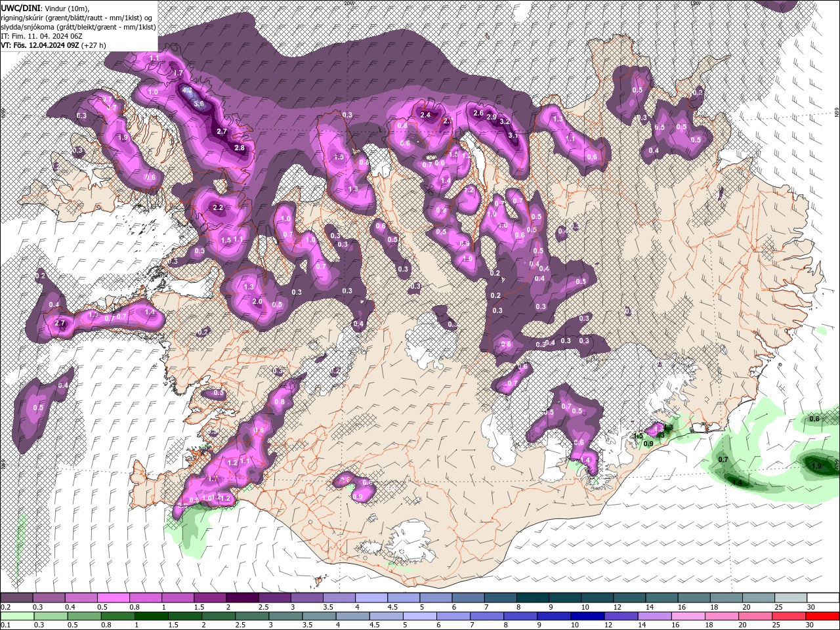Screen dimensions: 840x630
Task: Click the 'rigning/skúrir' legend description line
Action: (77, 18)
